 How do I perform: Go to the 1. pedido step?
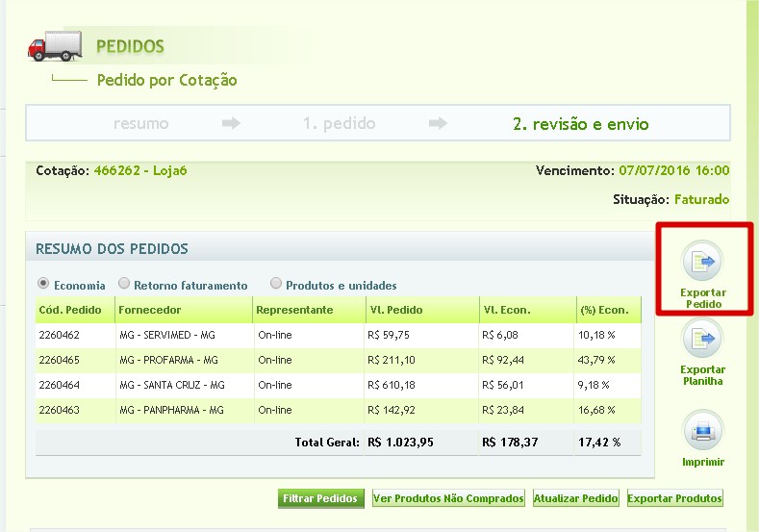[339, 123]
